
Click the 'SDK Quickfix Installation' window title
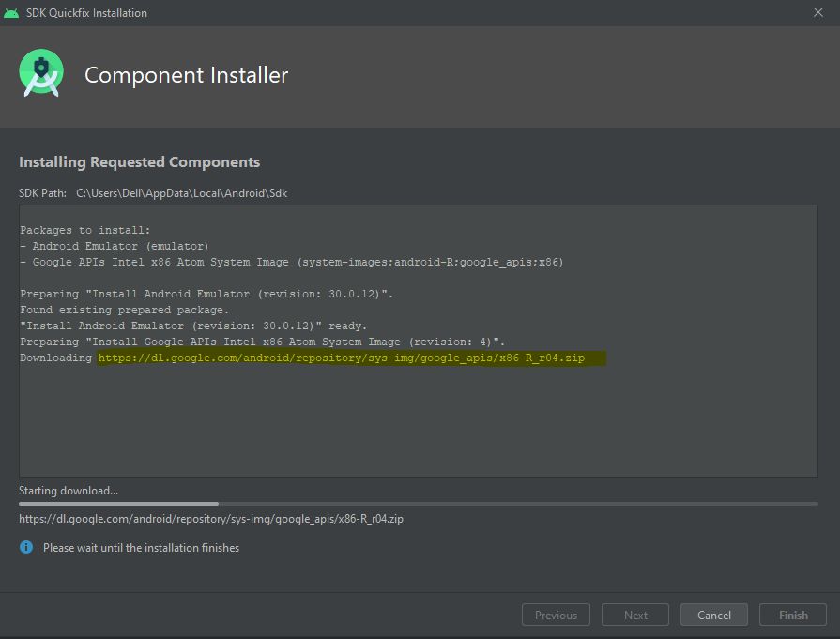[x=86, y=13]
